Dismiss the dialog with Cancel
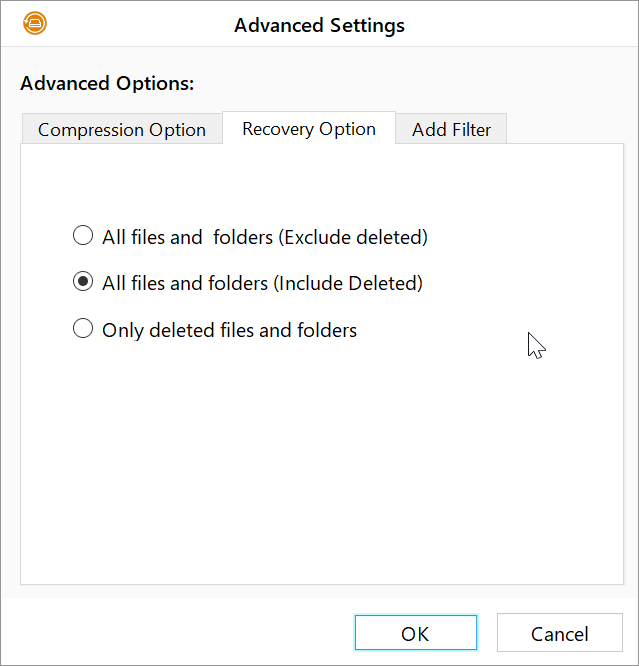The height and width of the screenshot is (666, 639). point(560,633)
